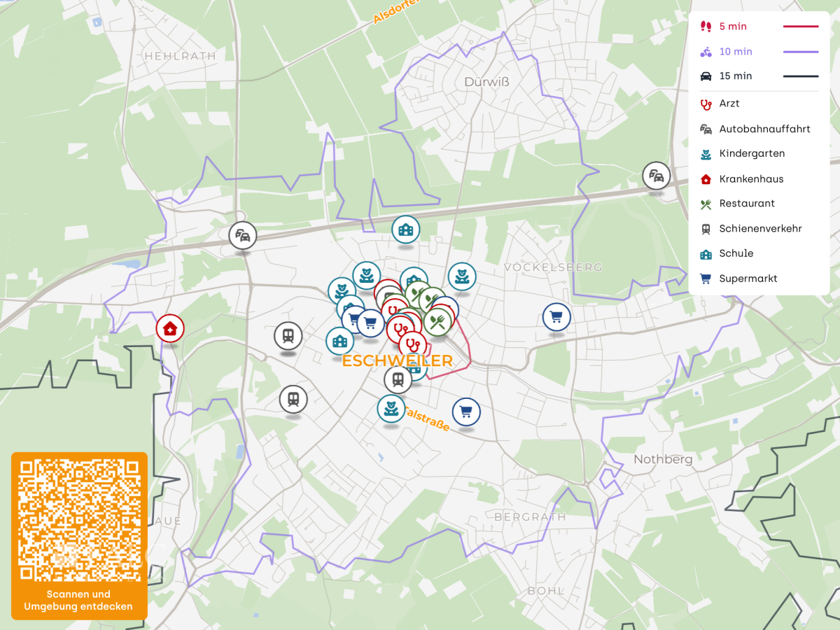Select the Arzt category in the legend
This screenshot has width=840, height=630.
[729, 104]
